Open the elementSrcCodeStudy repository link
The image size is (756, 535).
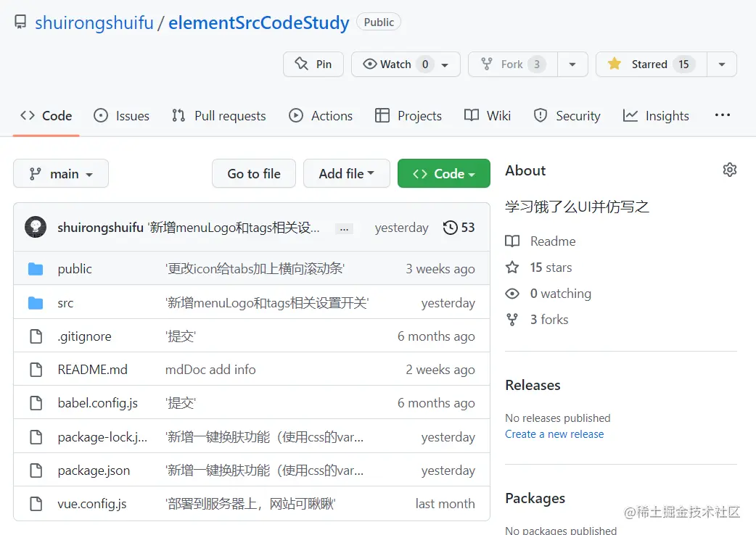[x=259, y=22]
